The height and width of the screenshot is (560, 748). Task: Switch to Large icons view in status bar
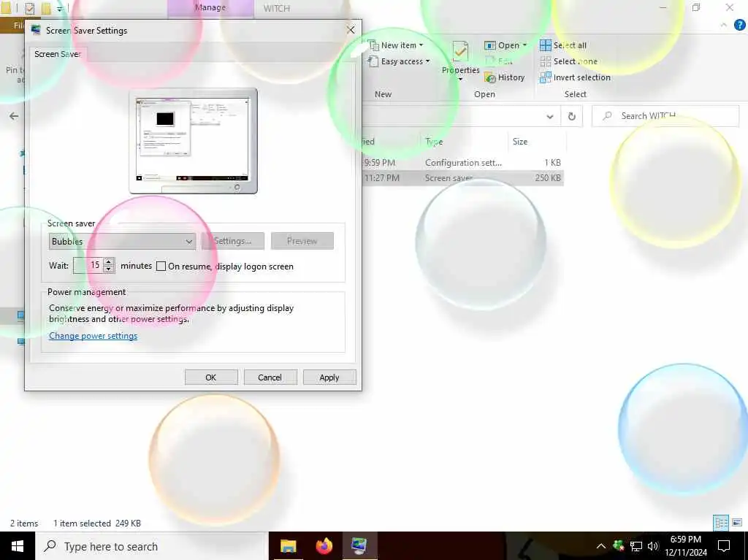click(737, 523)
